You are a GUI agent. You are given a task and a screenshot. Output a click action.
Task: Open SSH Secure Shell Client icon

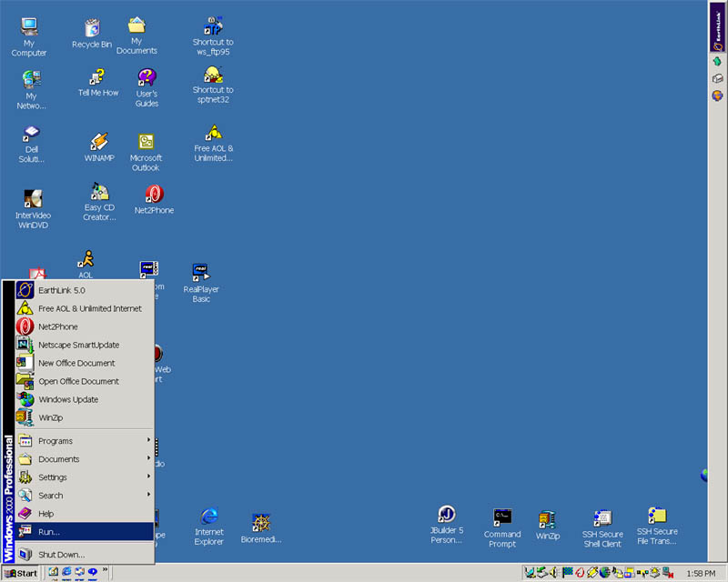click(602, 528)
